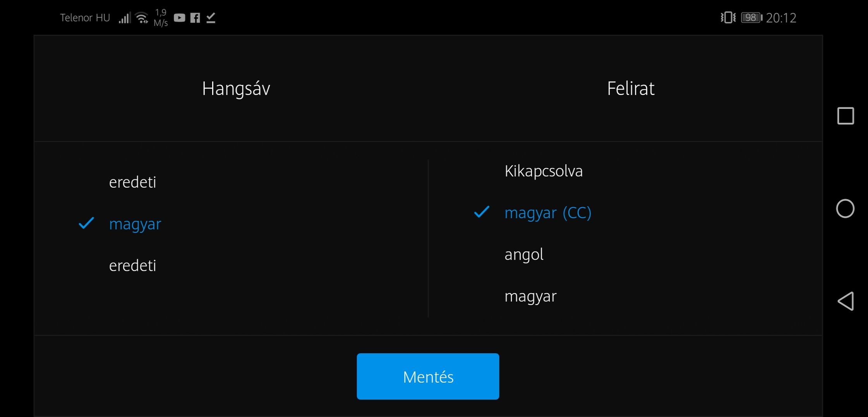Screen dimensions: 868x417
Task: Open recent apps with the square button
Action: [x=846, y=116]
